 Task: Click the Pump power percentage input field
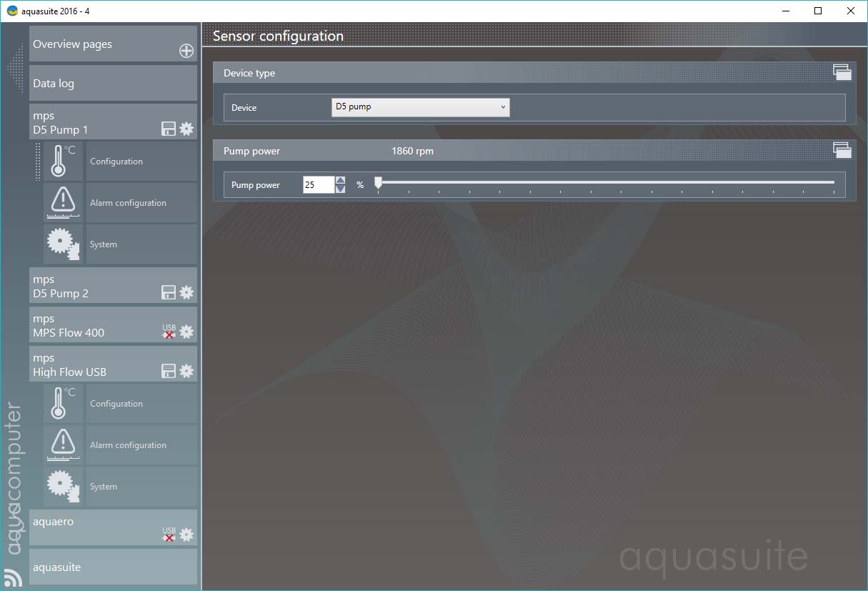tap(319, 185)
